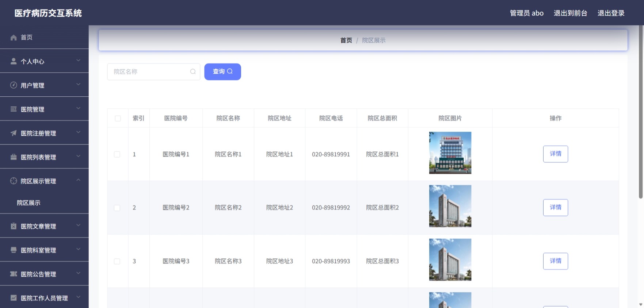
Task: Click 详情 button for 院区名称3
Action: tap(555, 261)
